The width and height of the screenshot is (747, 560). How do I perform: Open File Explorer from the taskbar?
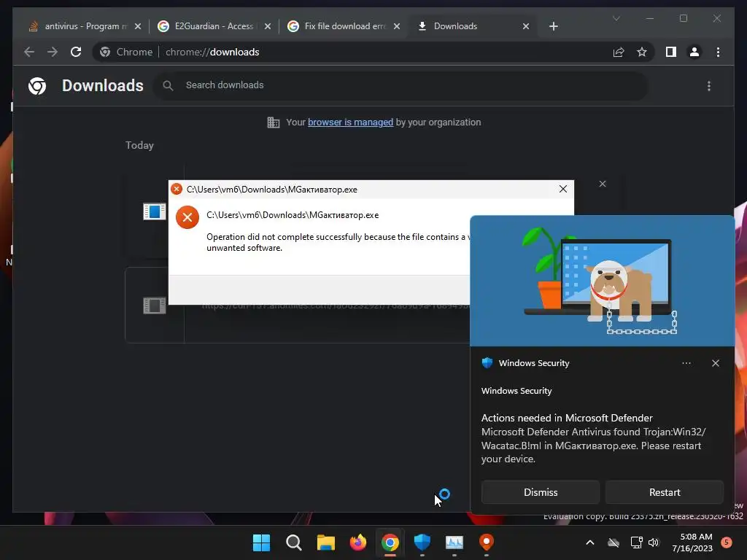326,542
